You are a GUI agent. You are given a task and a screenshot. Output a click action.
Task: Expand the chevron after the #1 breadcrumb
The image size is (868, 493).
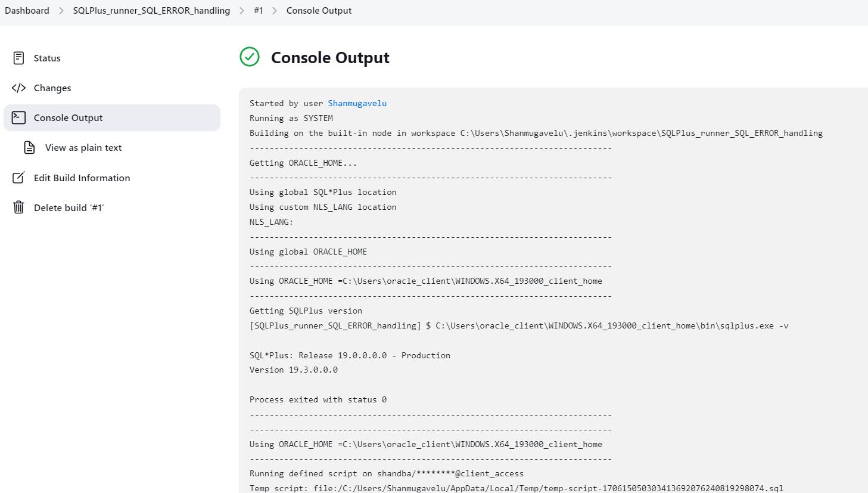pyautogui.click(x=275, y=11)
